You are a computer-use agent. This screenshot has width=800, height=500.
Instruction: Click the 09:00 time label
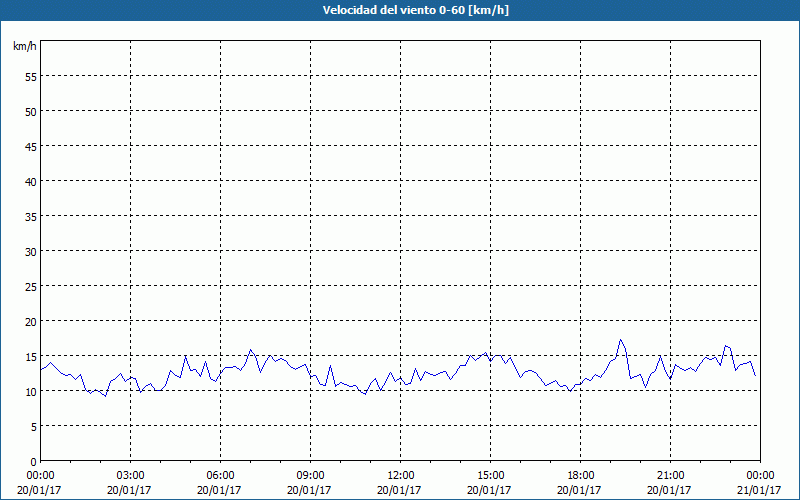click(311, 476)
